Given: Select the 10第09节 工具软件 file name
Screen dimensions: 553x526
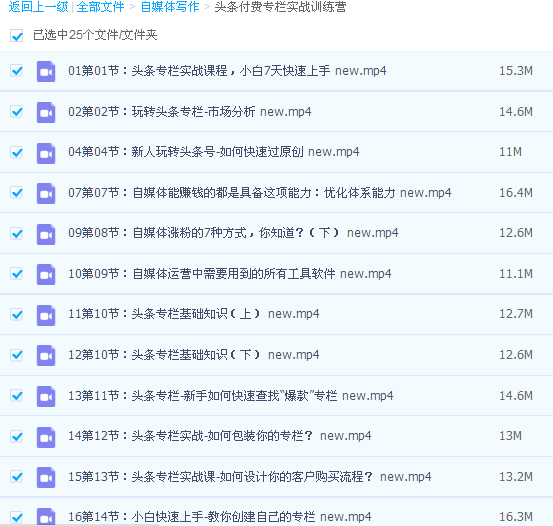Looking at the screenshot, I should coord(230,274).
